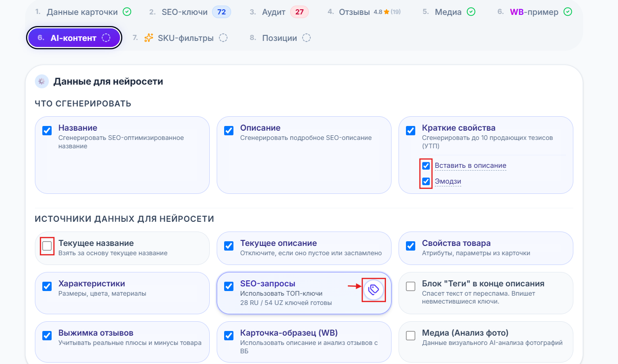
Task: Go to the Позиции tab
Action: coord(280,38)
